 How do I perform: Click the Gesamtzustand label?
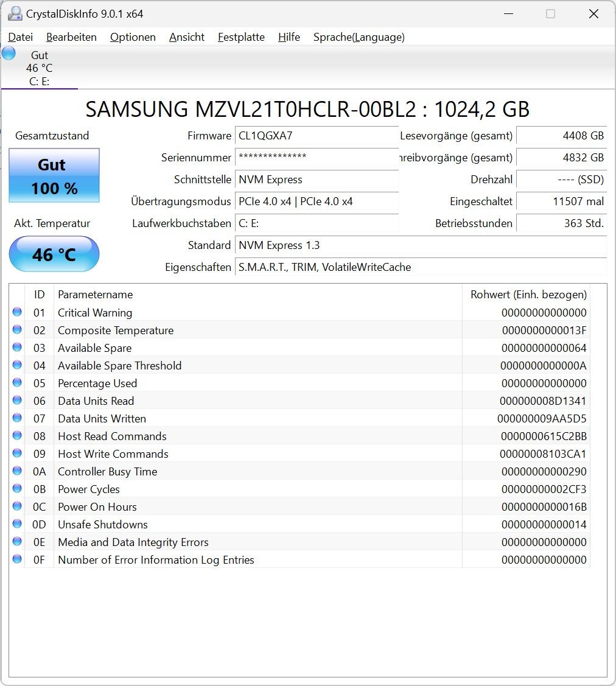pyautogui.click(x=52, y=136)
